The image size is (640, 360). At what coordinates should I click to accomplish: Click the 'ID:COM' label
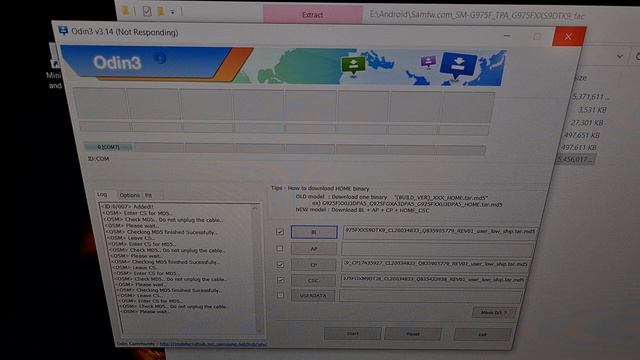pos(98,159)
